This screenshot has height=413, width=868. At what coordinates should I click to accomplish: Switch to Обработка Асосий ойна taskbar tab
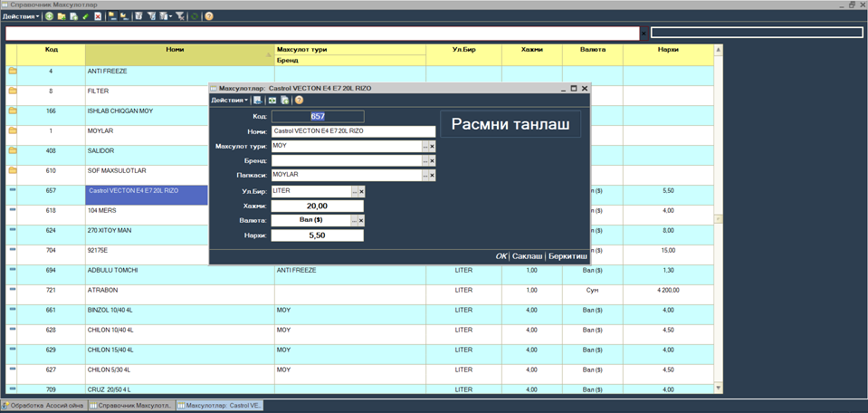point(43,406)
